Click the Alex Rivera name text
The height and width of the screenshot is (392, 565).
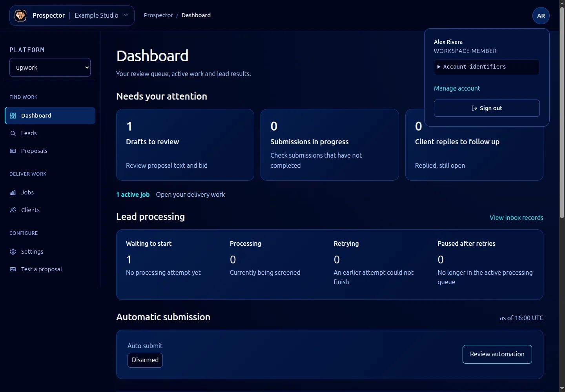(448, 42)
